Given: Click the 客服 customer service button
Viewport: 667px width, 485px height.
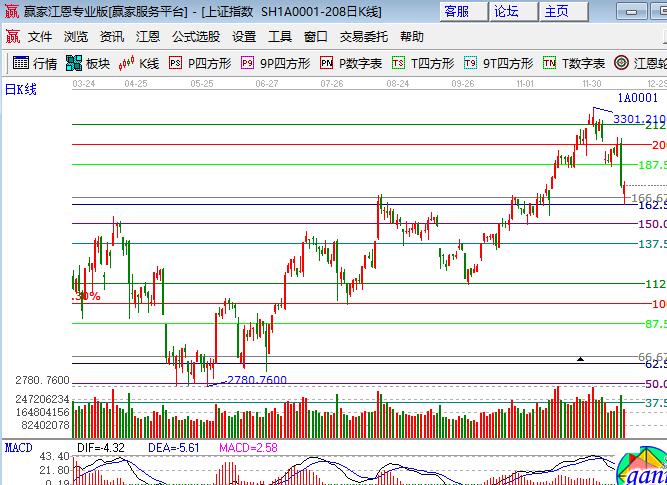Looking at the screenshot, I should click(x=456, y=11).
